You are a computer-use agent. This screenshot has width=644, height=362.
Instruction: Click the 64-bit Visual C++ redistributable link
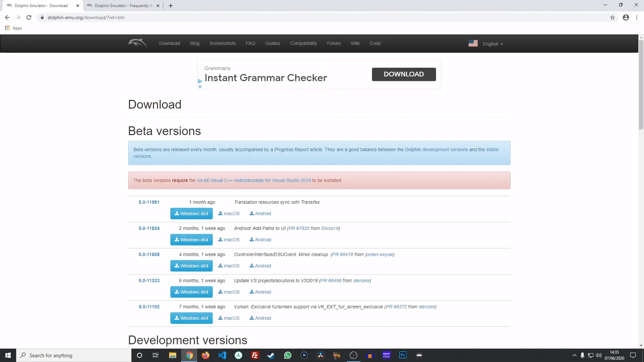(254, 180)
